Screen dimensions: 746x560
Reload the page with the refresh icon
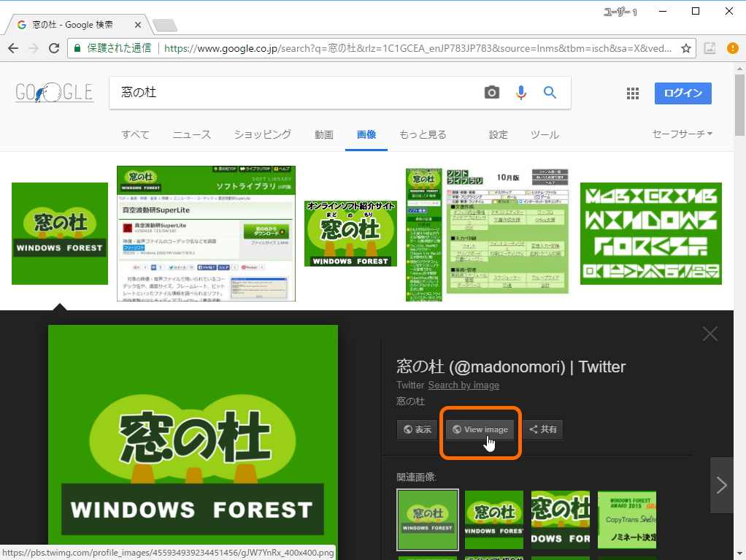pos(53,47)
